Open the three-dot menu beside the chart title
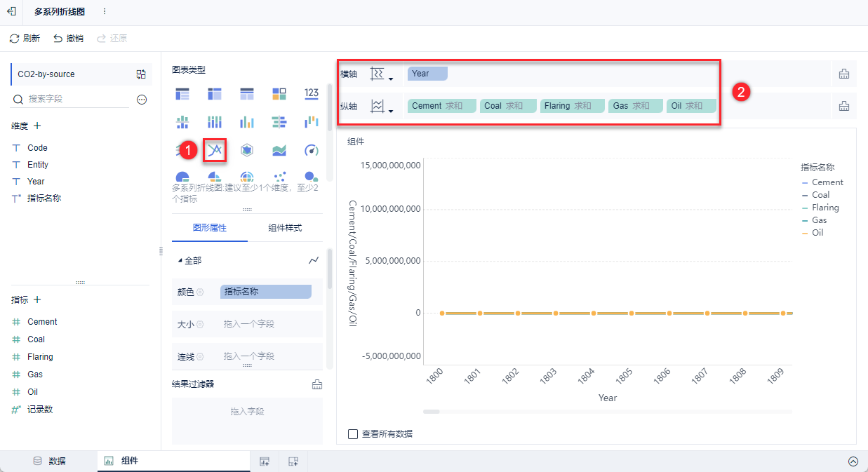This screenshot has height=472, width=868. [105, 11]
